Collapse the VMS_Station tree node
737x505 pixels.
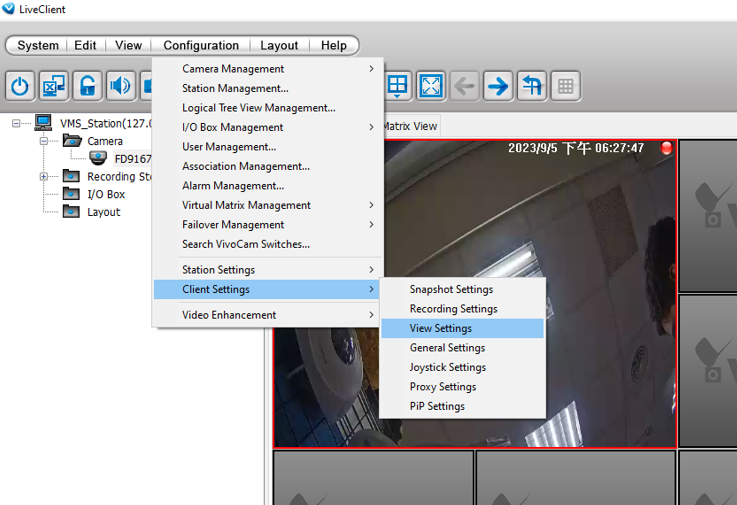16,123
